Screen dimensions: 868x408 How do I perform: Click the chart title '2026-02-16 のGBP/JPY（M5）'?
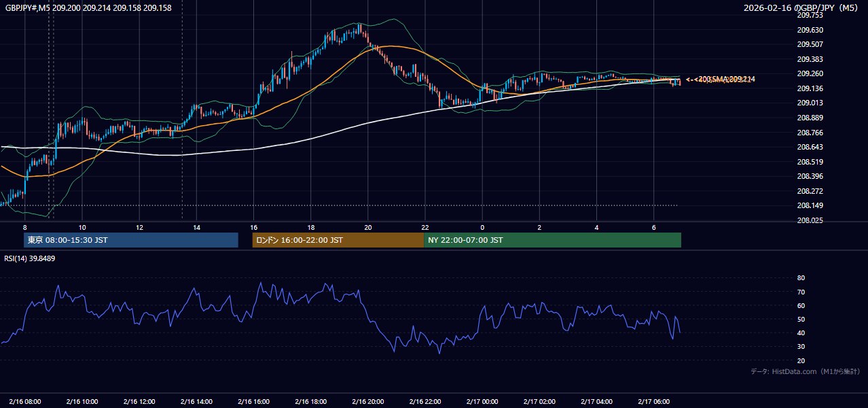(802, 8)
